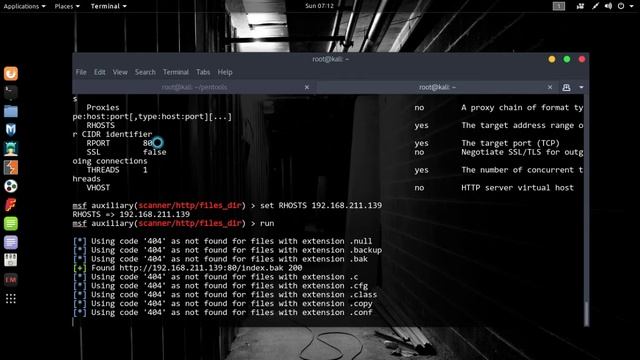
Task: Click 'scanner/http/files_dir' in the run prompt
Action: click(190, 223)
